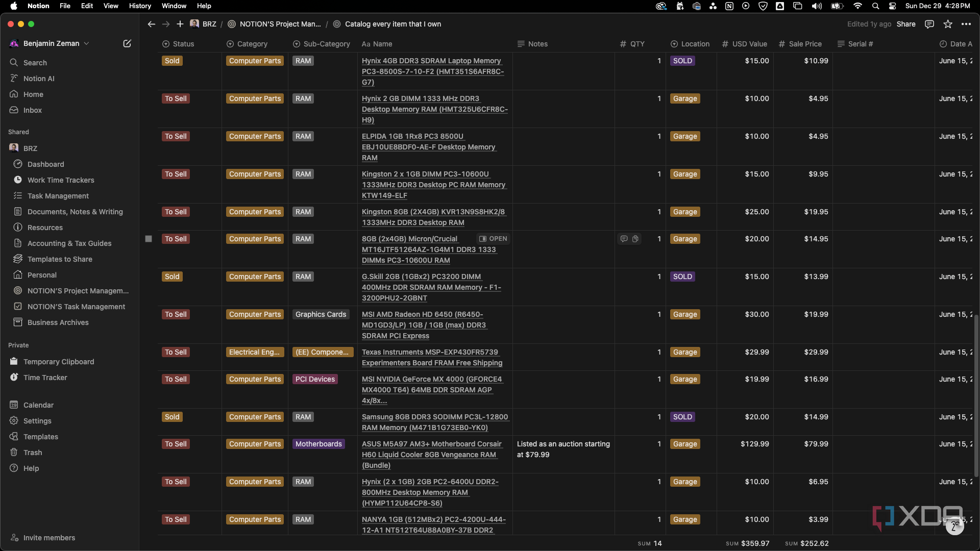Tick the checkbox for the Micron/Crucial row

click(149, 239)
